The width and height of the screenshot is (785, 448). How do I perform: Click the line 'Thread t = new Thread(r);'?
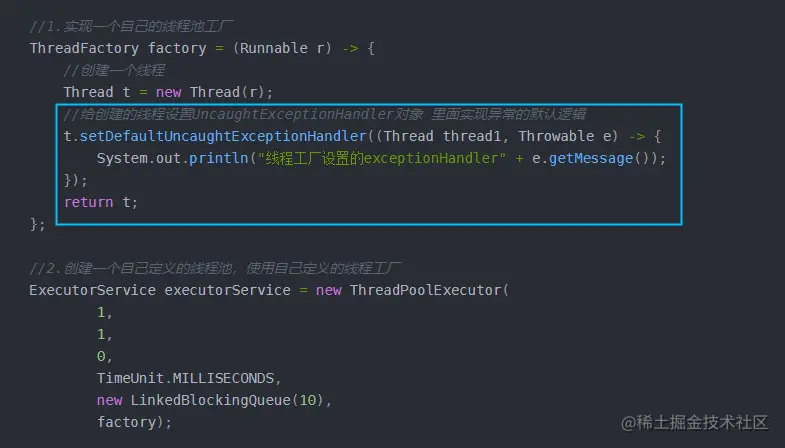point(168,92)
